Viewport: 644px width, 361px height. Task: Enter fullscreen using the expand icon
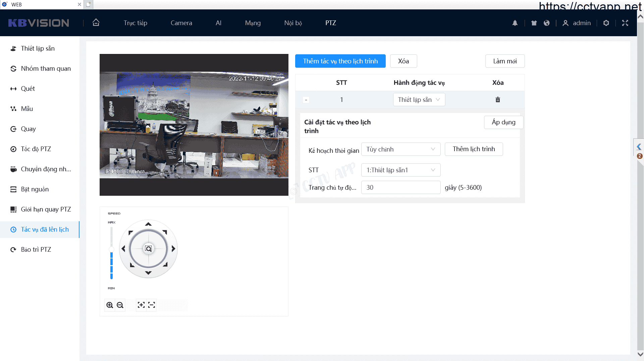pyautogui.click(x=625, y=23)
